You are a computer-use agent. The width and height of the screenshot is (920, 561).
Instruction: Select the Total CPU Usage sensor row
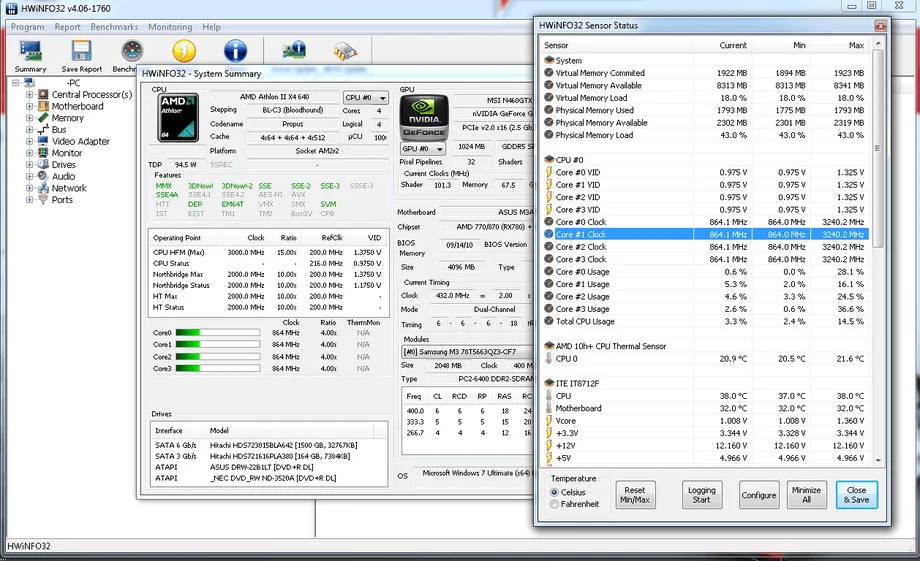[x=705, y=322]
